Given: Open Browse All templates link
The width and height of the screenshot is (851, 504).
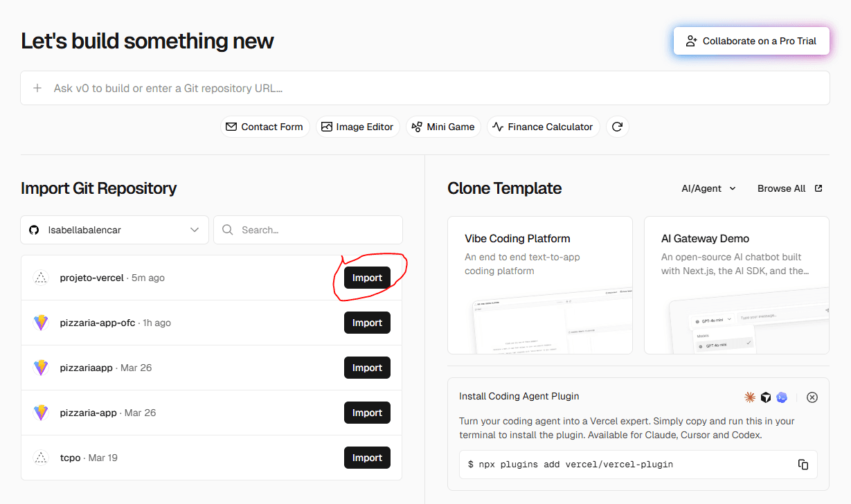Looking at the screenshot, I should pos(789,188).
